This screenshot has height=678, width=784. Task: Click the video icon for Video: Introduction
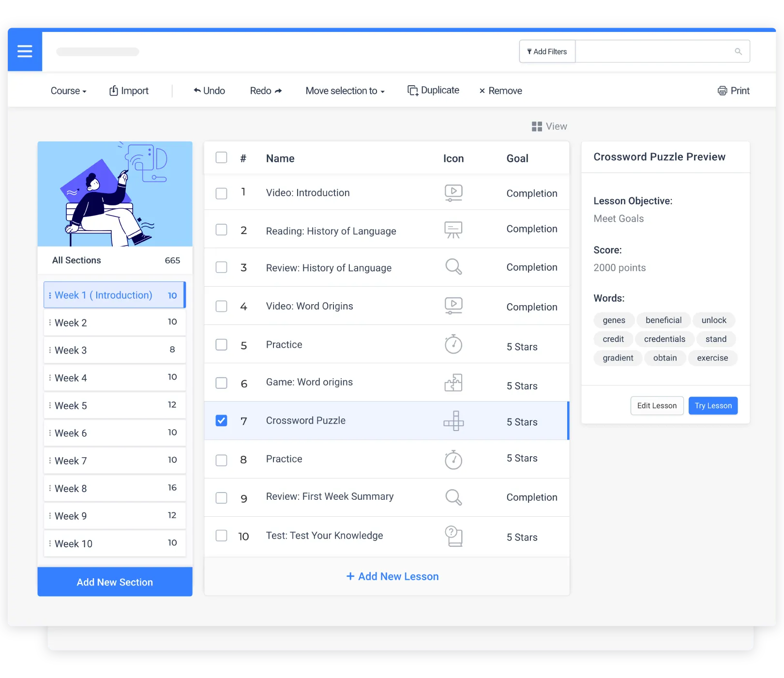pyautogui.click(x=453, y=193)
